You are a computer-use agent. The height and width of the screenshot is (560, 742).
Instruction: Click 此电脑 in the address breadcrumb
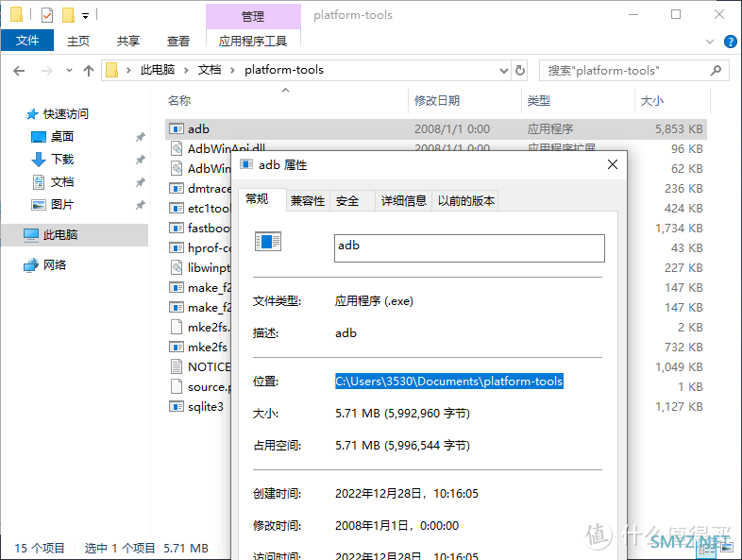[x=158, y=70]
